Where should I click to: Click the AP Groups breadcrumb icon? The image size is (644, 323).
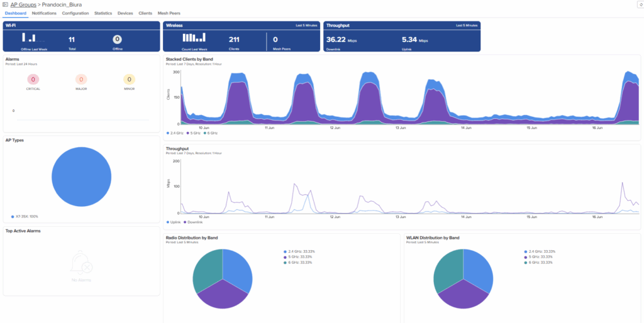click(6, 4)
